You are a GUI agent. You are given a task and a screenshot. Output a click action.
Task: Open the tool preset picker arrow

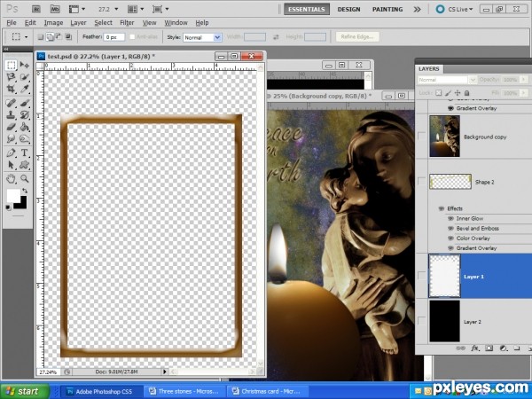point(26,36)
